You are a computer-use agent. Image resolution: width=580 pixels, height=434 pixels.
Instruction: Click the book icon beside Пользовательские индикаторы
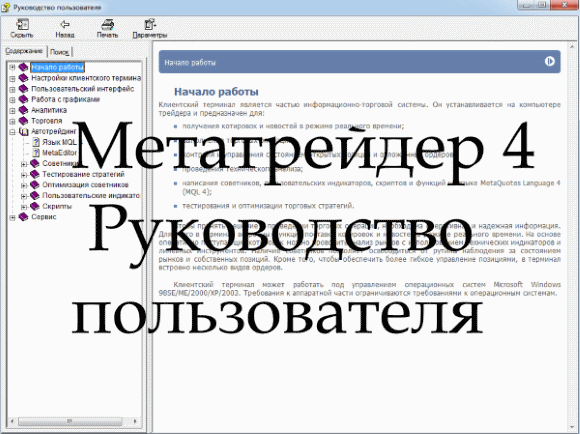click(x=35, y=195)
